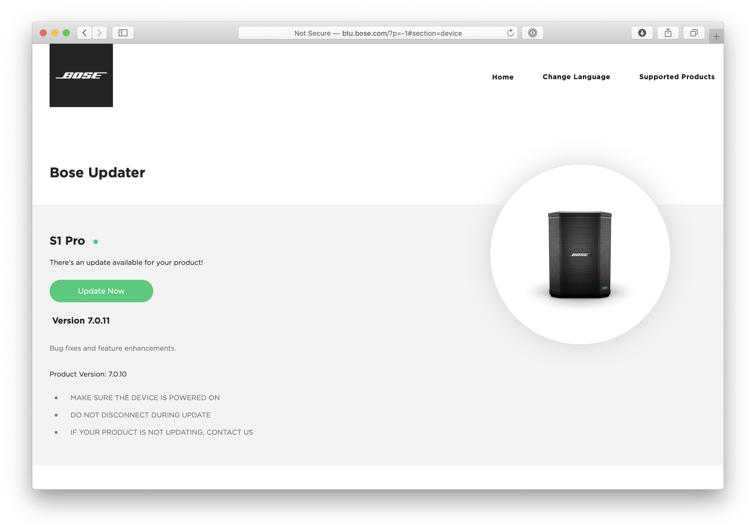Click the Safari forward arrow button

point(99,33)
